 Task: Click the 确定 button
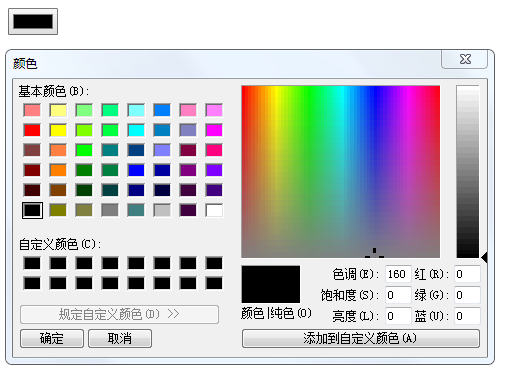(52, 338)
